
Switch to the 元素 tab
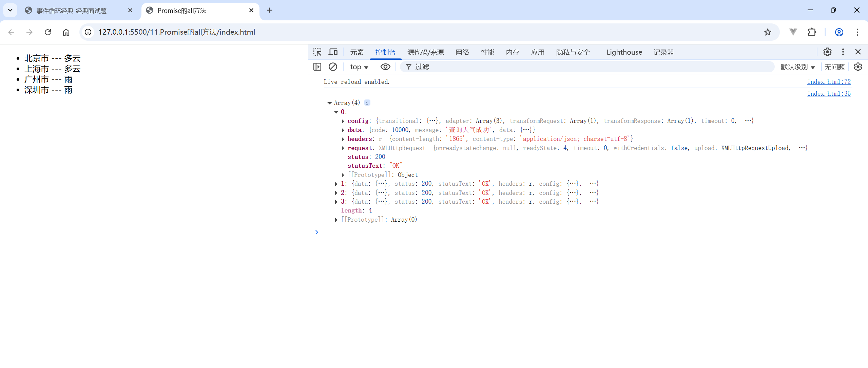[x=356, y=52]
